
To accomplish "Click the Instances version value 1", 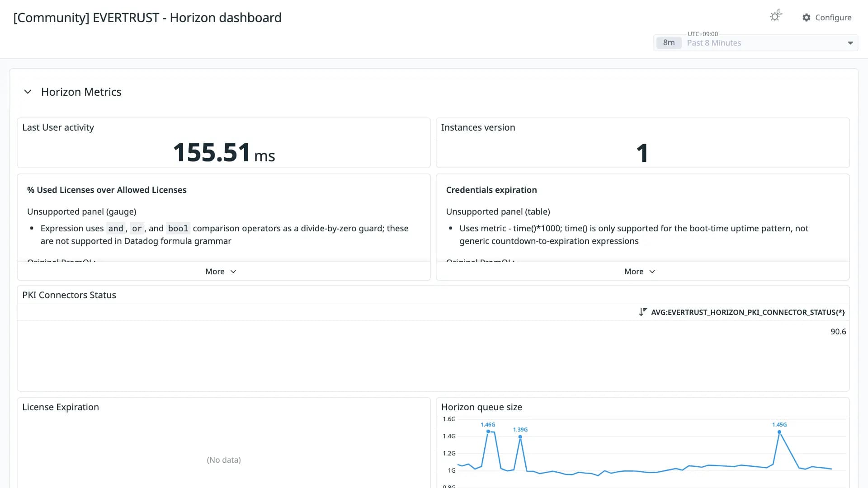I will 642,153.
